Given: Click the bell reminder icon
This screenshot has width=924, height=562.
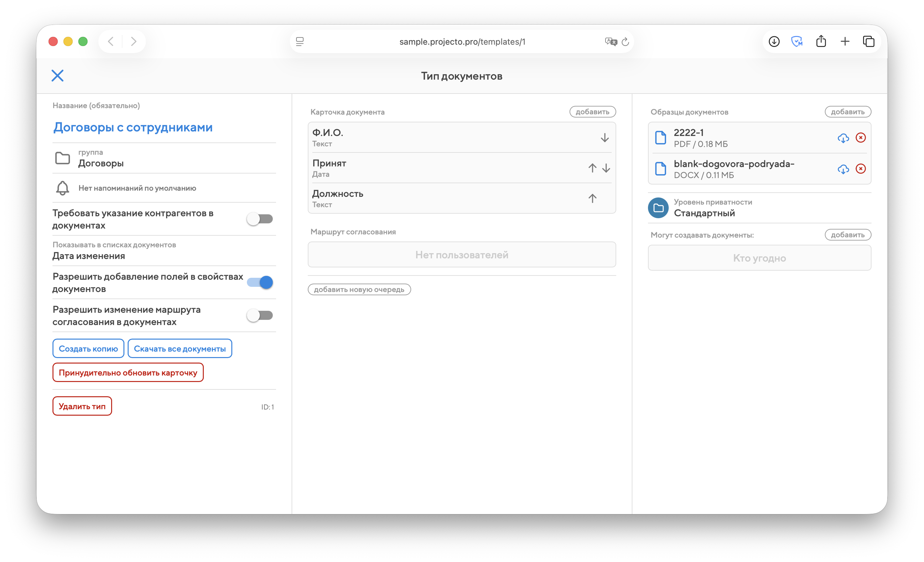Looking at the screenshot, I should coord(63,188).
